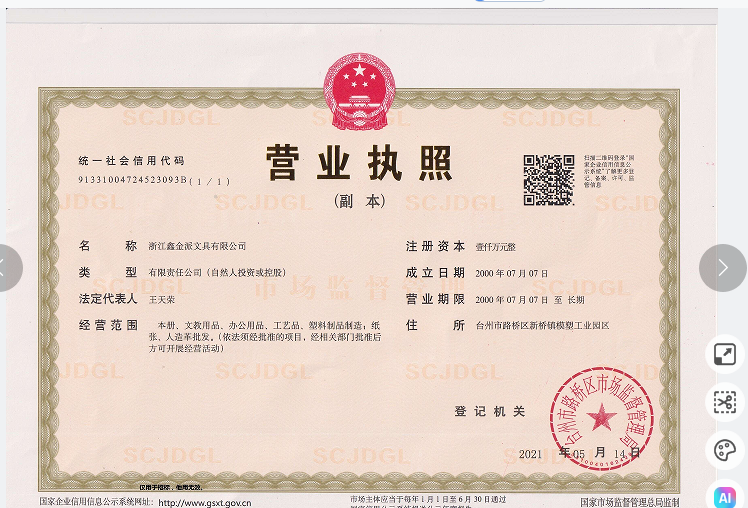Click the address text 台州市路桥区新桥镇

[542, 326]
